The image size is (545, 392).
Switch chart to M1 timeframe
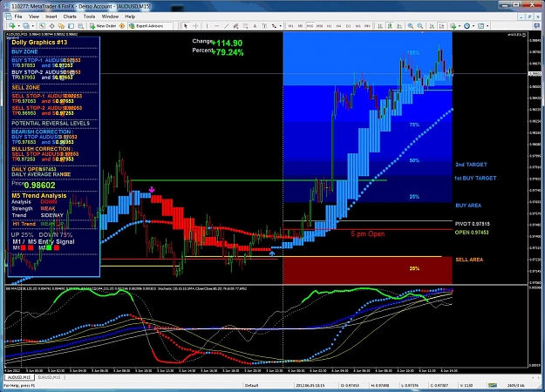pyautogui.click(x=290, y=26)
